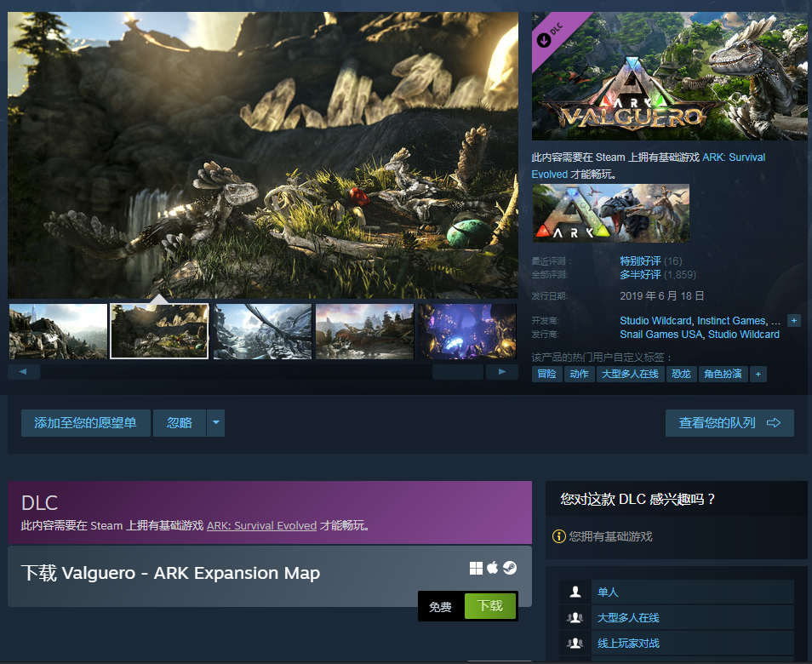
Task: Open Snail Games USA publisher link
Action: (x=660, y=335)
